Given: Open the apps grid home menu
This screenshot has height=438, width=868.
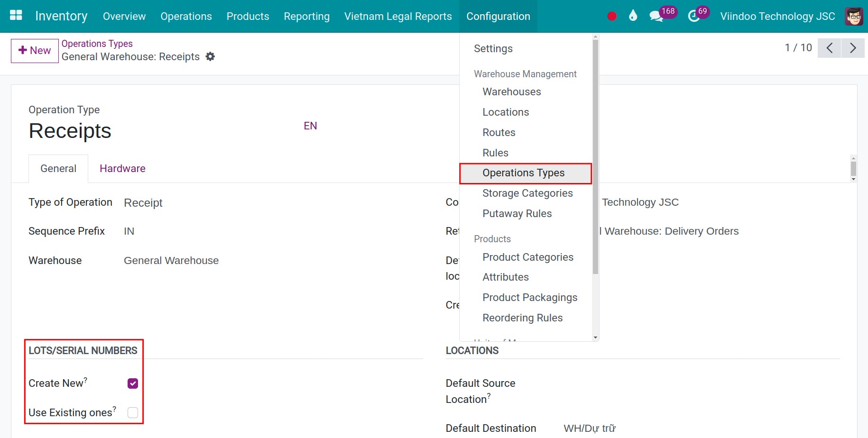Looking at the screenshot, I should coord(16,16).
